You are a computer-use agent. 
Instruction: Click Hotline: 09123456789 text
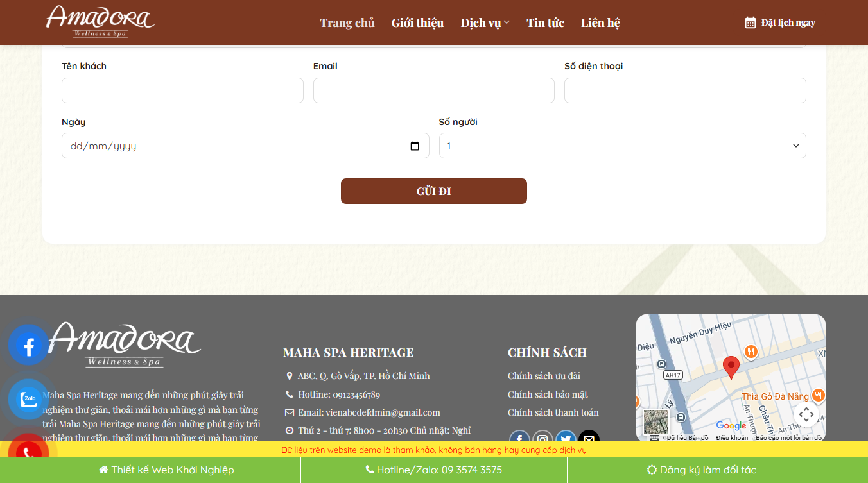(339, 394)
